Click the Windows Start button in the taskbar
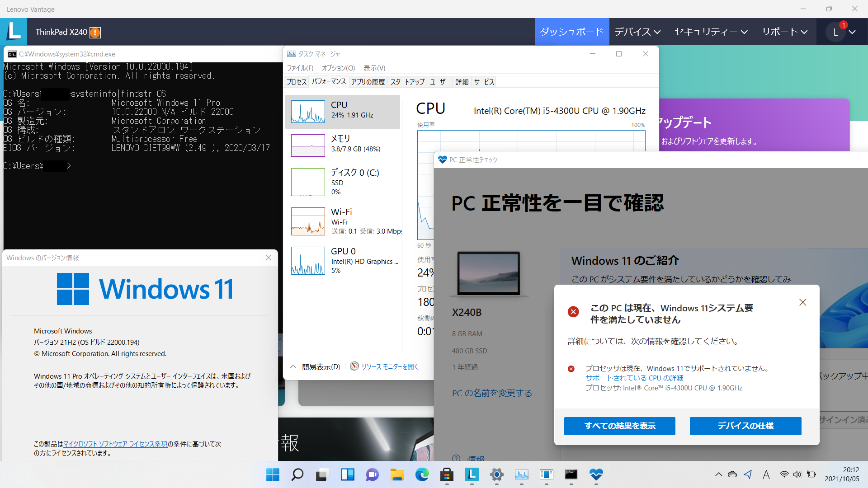868x488 pixels. point(273,474)
